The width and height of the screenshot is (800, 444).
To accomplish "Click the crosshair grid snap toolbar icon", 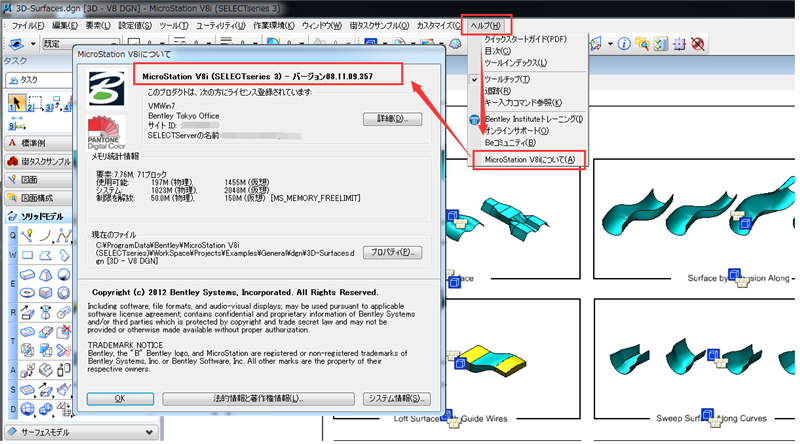I will click(680, 44).
